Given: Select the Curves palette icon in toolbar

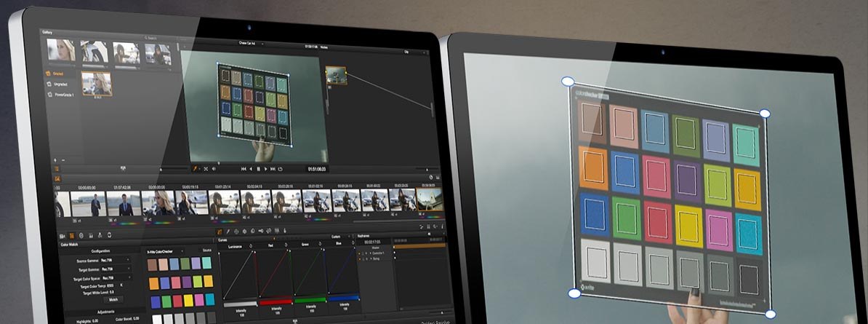Looking at the screenshot, I should [x=220, y=232].
